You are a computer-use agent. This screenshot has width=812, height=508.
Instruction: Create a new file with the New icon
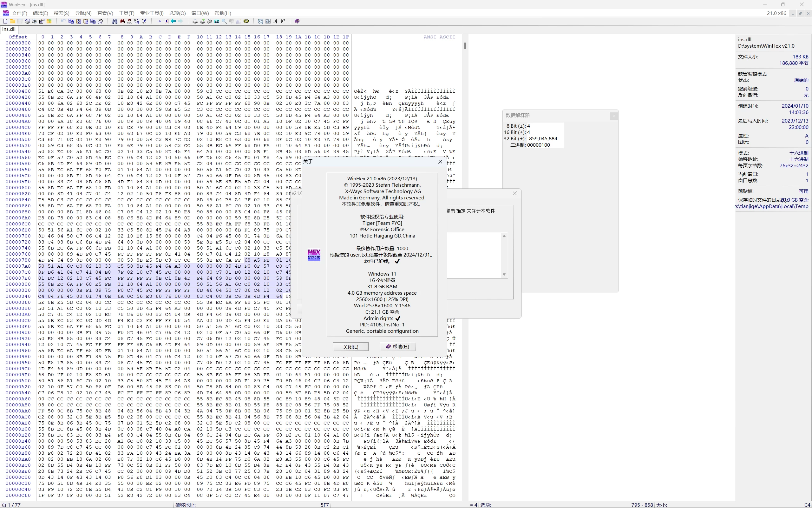click(5, 21)
